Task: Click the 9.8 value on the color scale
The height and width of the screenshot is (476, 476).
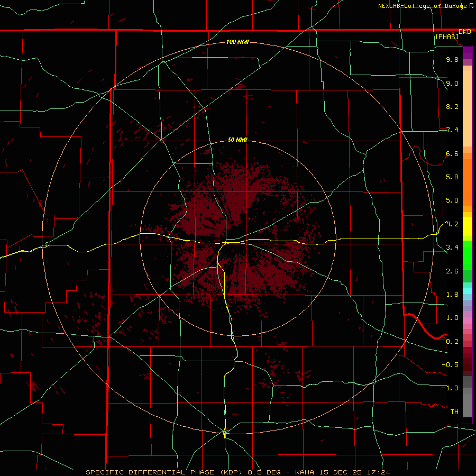Action: point(452,59)
